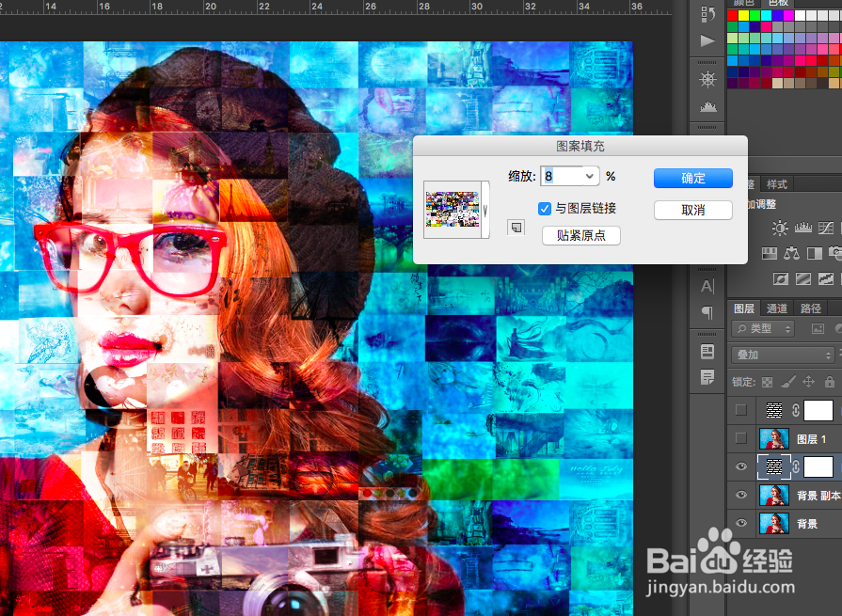Confirm with the 确定 button
Viewport: 842px width, 616px height.
point(692,178)
